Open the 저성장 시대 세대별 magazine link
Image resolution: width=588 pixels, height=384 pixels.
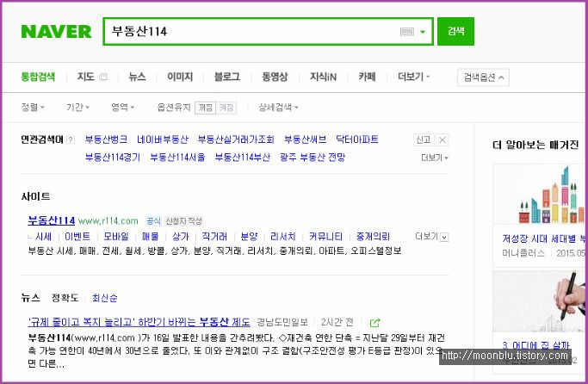coord(544,238)
